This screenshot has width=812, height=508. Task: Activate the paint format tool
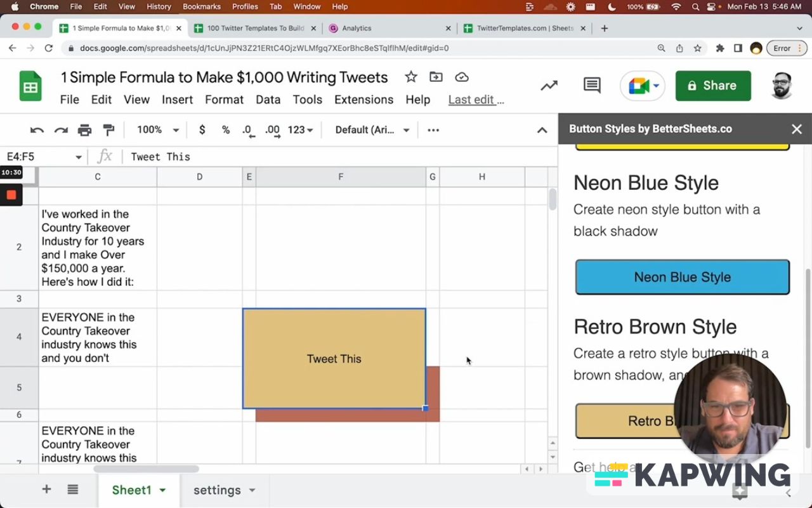[x=108, y=130]
